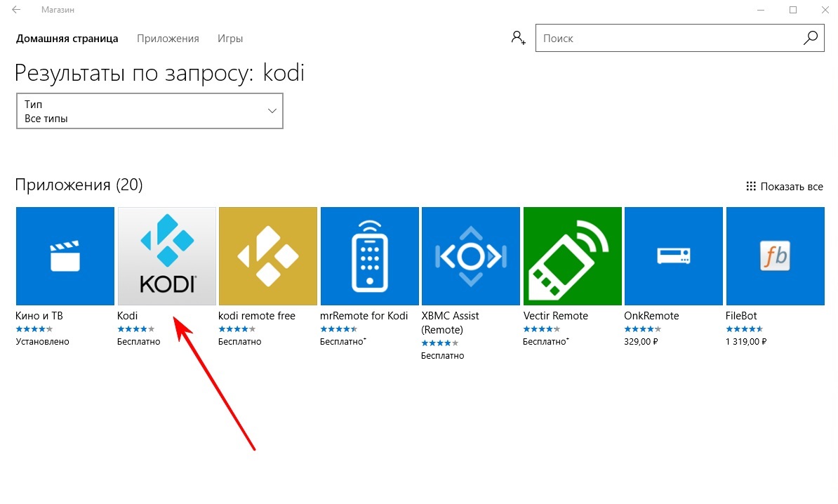This screenshot has width=838, height=504.
Task: Click Бесплатно label under Kodi
Action: point(139,342)
